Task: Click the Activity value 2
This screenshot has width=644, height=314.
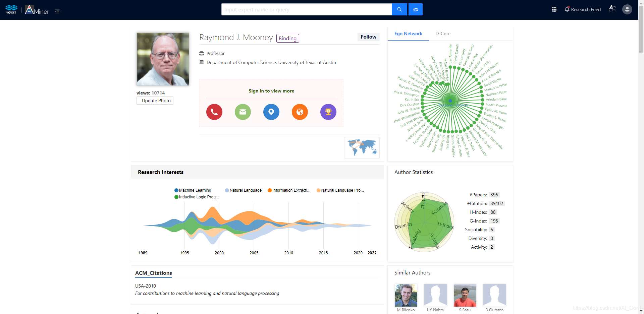Action: [492, 247]
